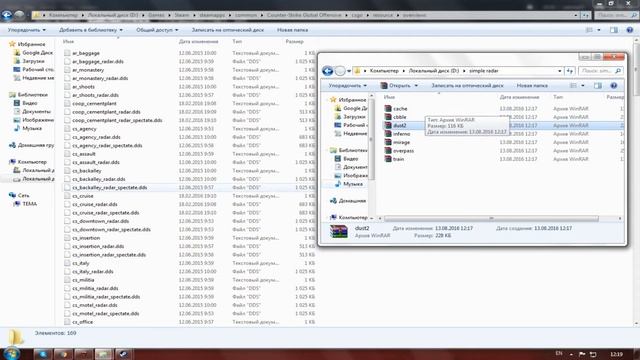Click change view icon in simple radar window
The height and width of the screenshot is (360, 640).
click(x=573, y=85)
